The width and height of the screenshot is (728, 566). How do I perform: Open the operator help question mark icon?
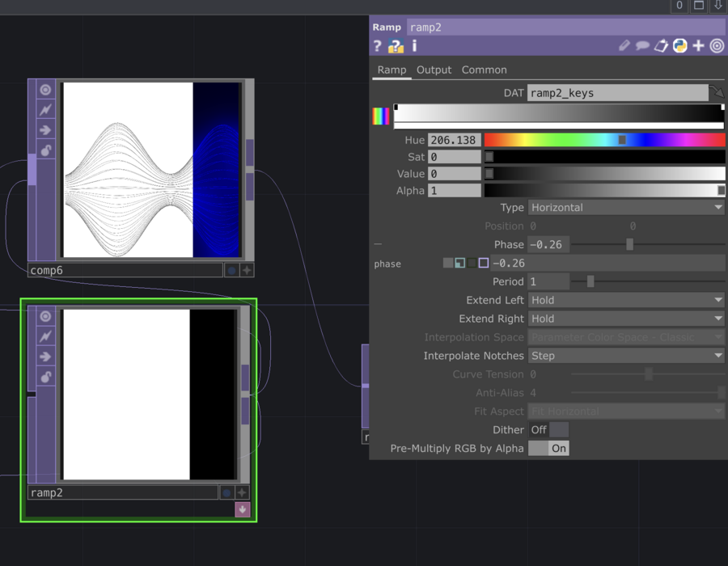pos(377,47)
